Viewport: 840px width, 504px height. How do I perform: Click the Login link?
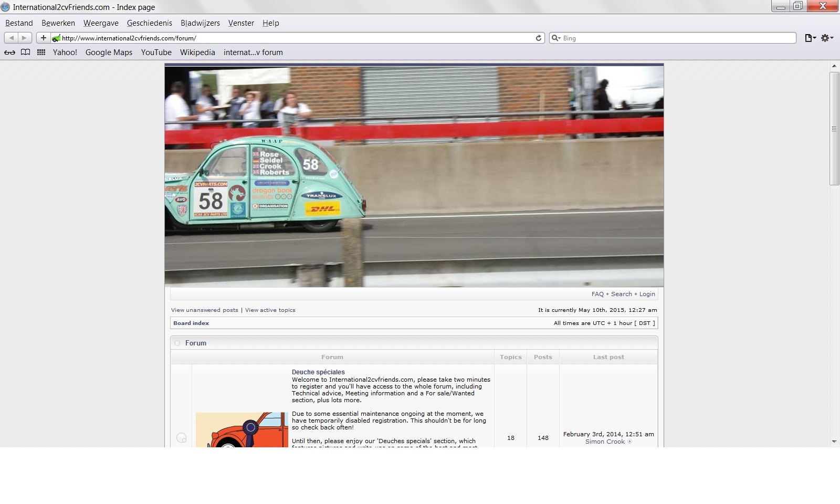pyautogui.click(x=647, y=294)
